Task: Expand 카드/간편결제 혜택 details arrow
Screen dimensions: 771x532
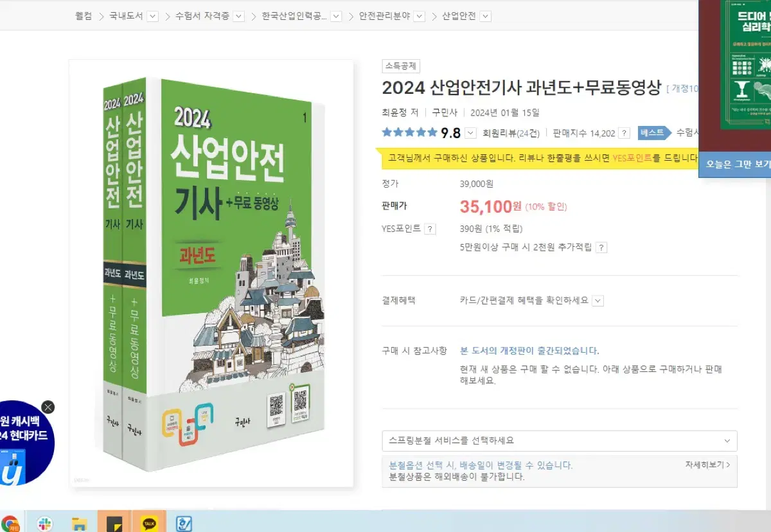Action: pyautogui.click(x=598, y=300)
